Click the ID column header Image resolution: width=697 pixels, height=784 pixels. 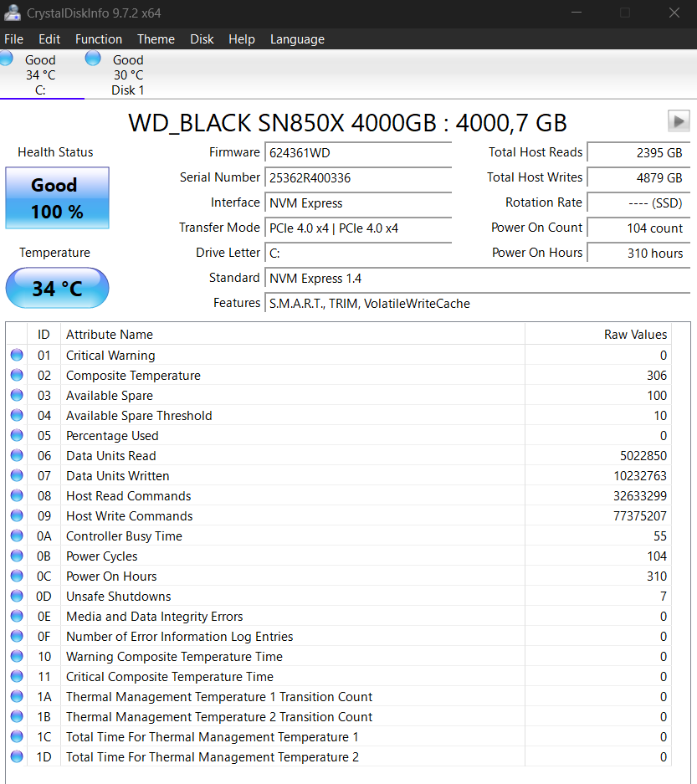coord(44,334)
